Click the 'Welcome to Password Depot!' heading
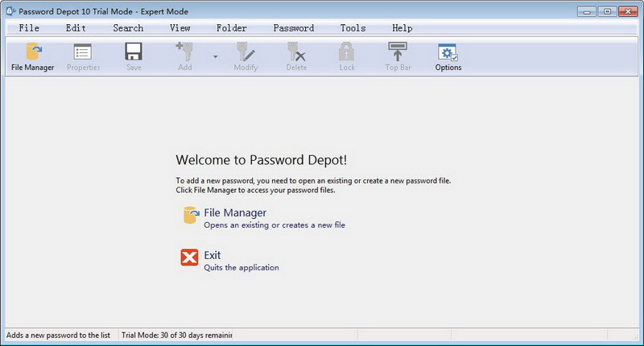This screenshot has height=346, width=644. [x=261, y=159]
